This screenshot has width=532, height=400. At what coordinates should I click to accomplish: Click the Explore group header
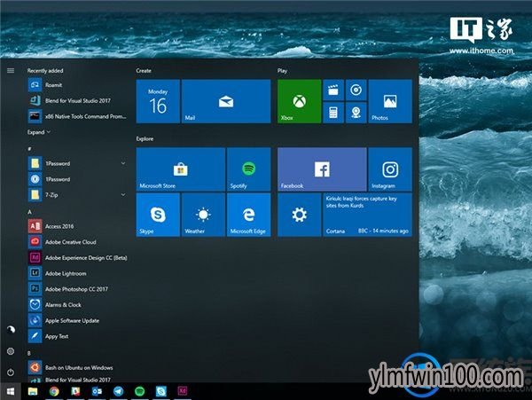(x=145, y=138)
